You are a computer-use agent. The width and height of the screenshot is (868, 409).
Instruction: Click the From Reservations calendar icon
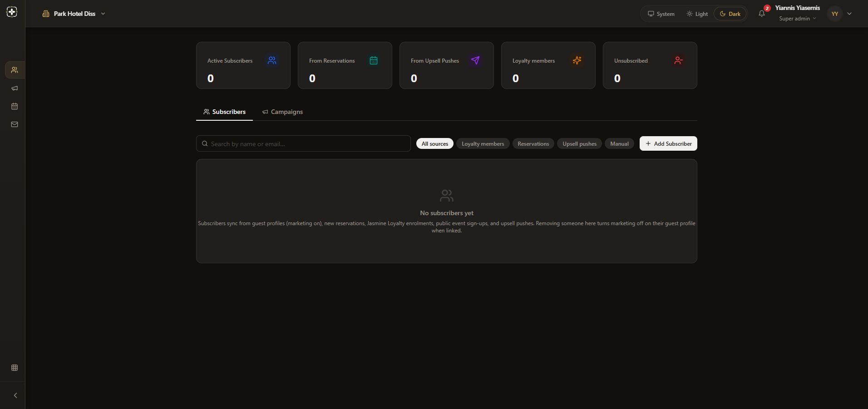pos(374,60)
